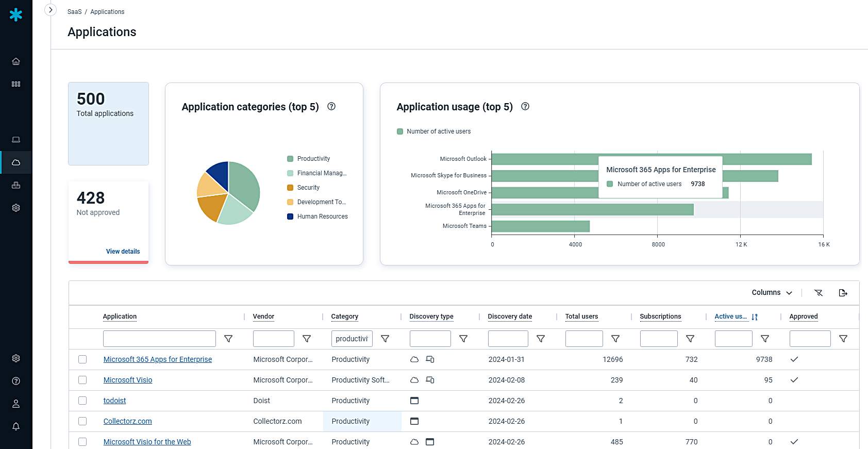Navigate to the SaaS breadcrumb

pyautogui.click(x=74, y=12)
